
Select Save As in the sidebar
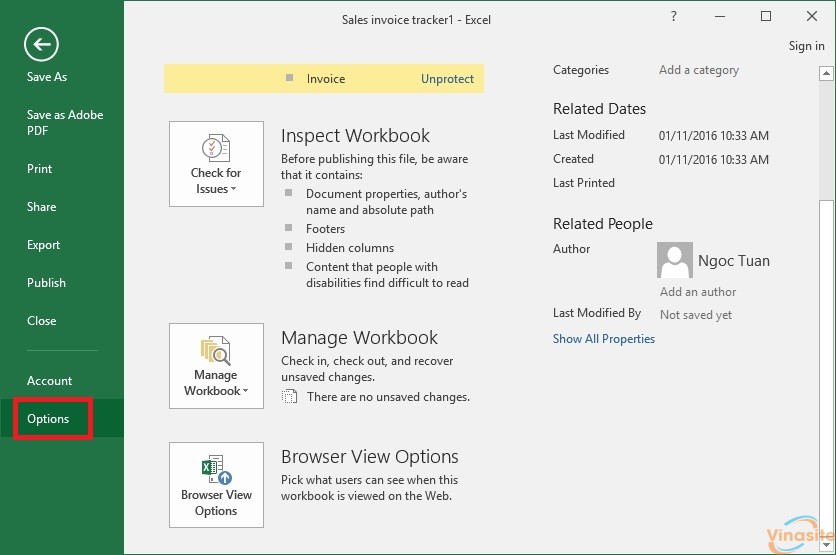[47, 77]
